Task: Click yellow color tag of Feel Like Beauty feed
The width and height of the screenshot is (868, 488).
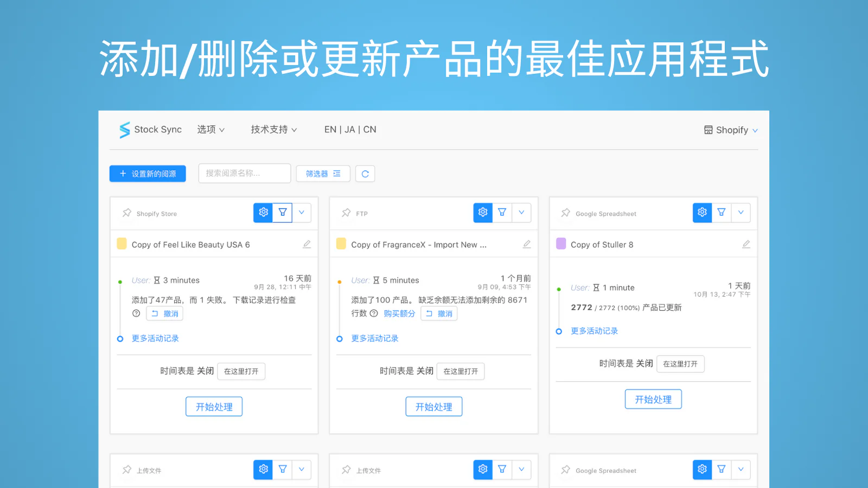Action: pyautogui.click(x=122, y=243)
